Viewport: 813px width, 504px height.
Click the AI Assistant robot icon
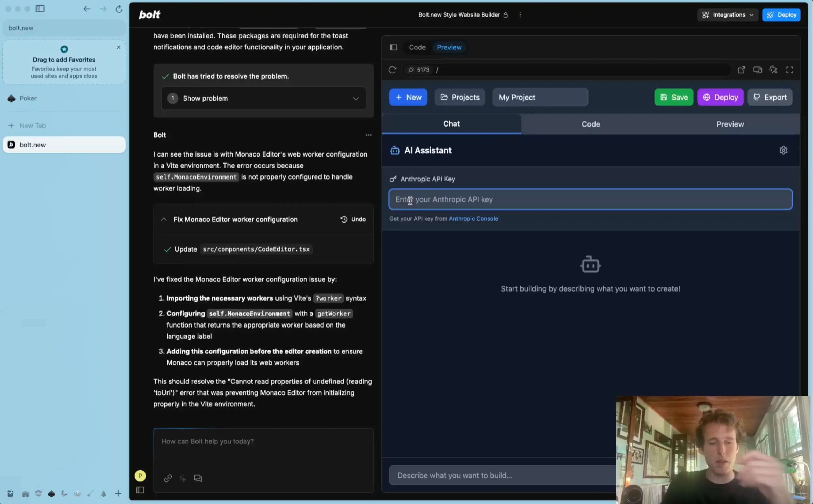coord(395,150)
